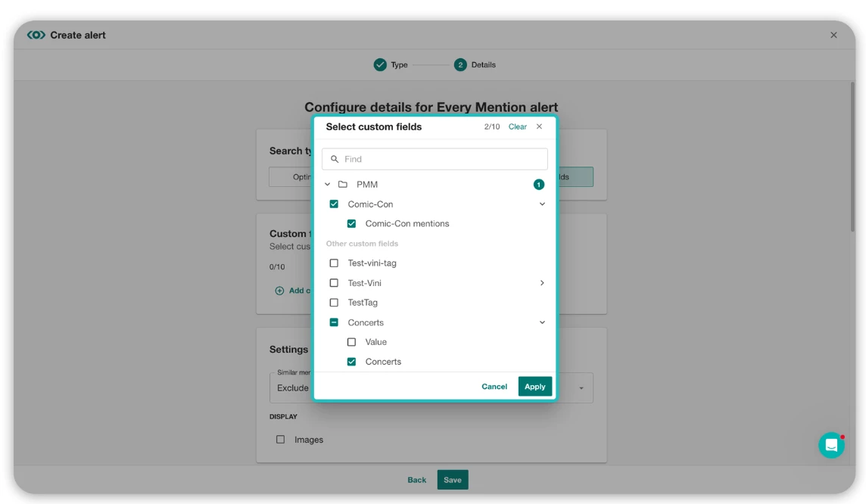The image size is (866, 504).
Task: Go Back to previous step
Action: tap(417, 480)
